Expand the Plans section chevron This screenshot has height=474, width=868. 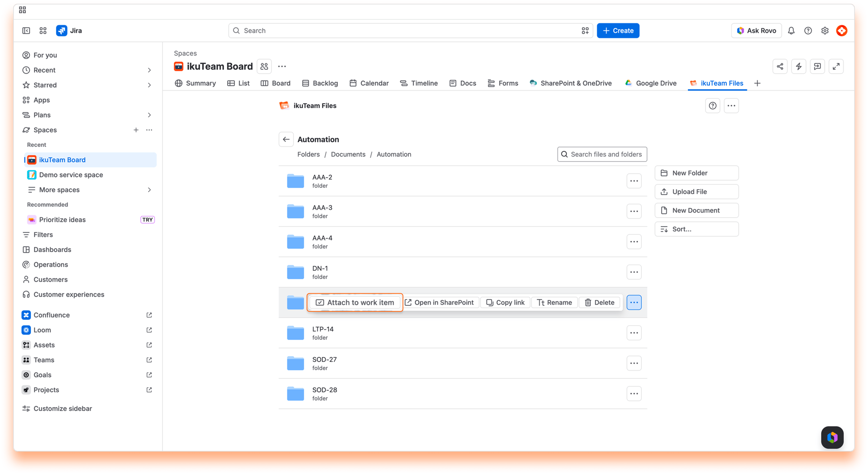pyautogui.click(x=149, y=115)
